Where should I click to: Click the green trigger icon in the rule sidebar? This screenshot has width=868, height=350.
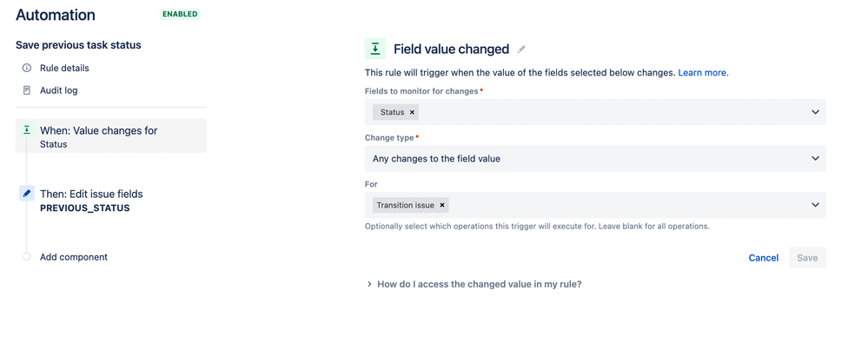[x=27, y=130]
